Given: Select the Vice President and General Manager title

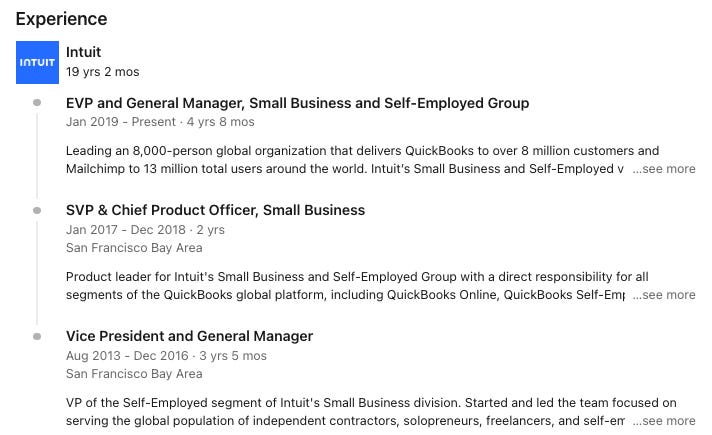Looking at the screenshot, I should point(189,336).
